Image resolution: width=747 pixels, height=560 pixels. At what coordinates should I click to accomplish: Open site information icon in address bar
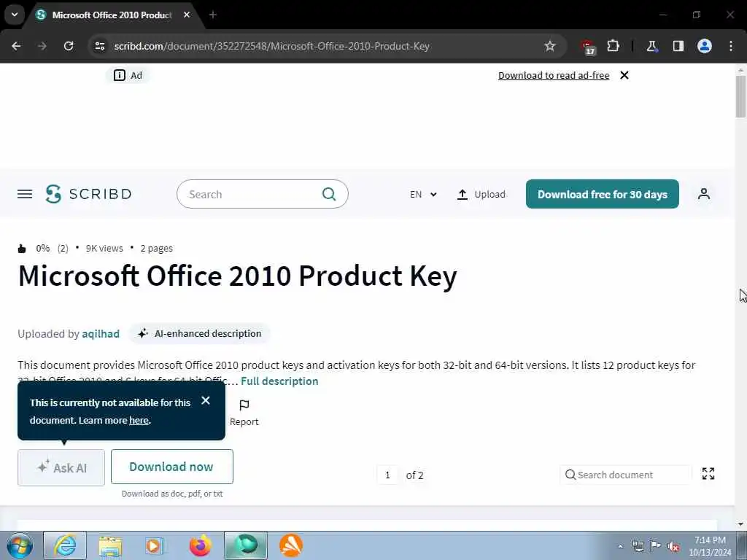[x=99, y=46]
